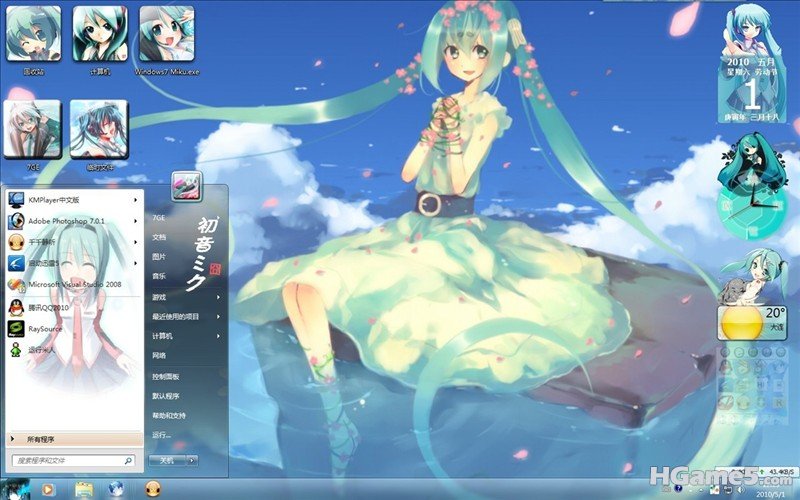Click the green figure icon below RaySource

pos(16,351)
